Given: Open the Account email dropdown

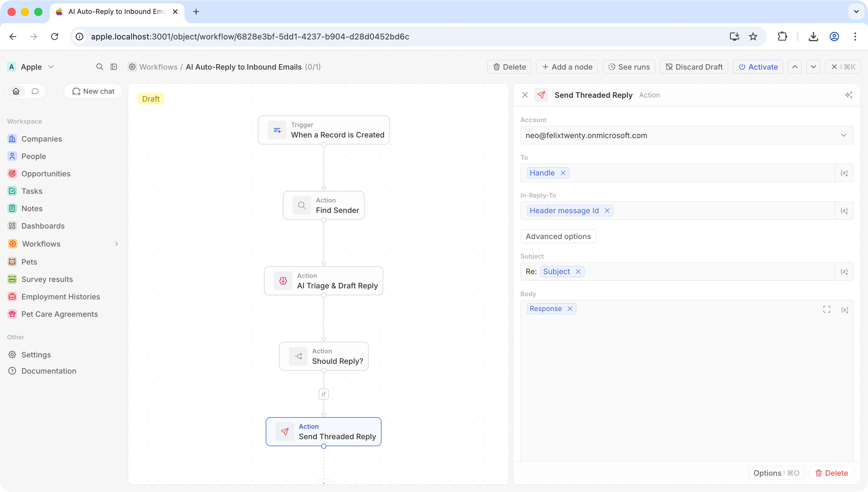Looking at the screenshot, I should click(x=686, y=135).
